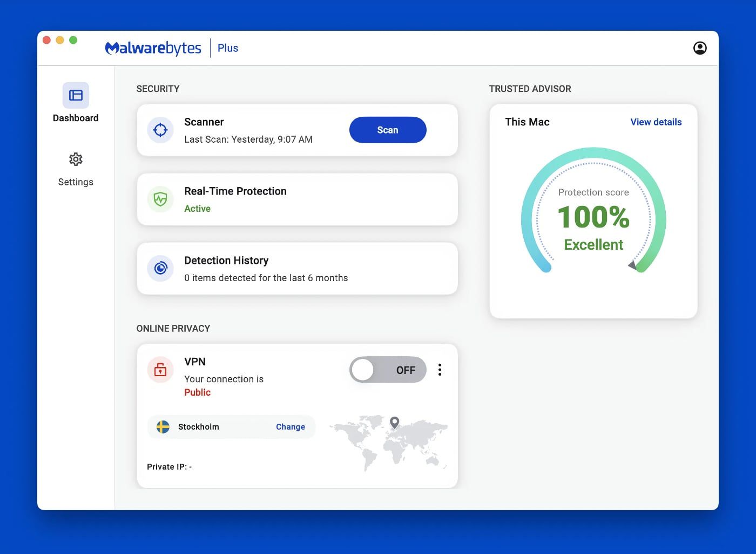The width and height of the screenshot is (756, 554).
Task: Click the Detection History radar icon
Action: coord(160,268)
